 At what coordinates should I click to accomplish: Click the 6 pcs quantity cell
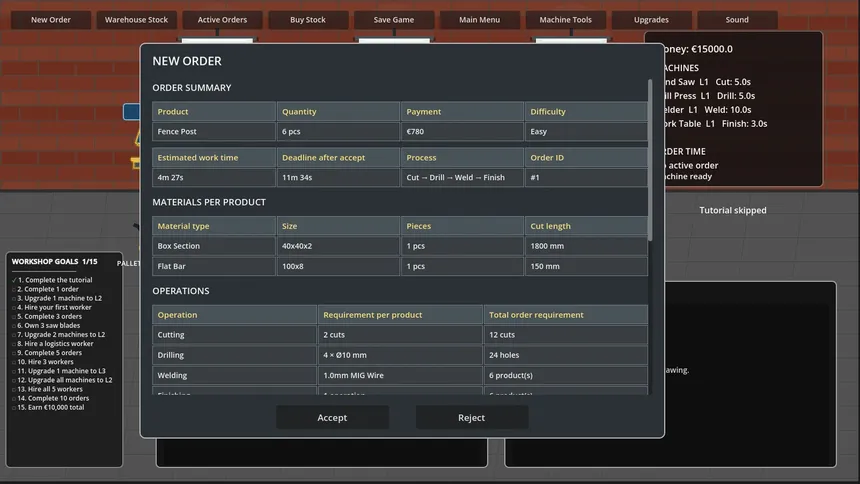click(x=338, y=132)
